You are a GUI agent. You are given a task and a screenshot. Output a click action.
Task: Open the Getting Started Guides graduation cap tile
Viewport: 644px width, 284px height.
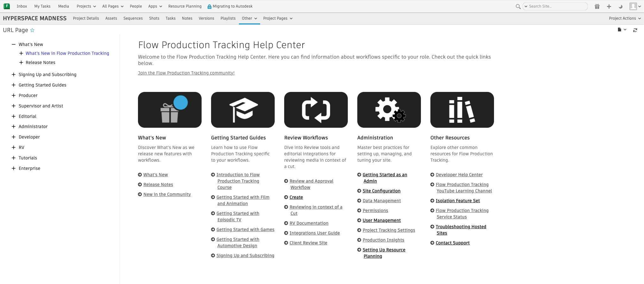(x=243, y=110)
